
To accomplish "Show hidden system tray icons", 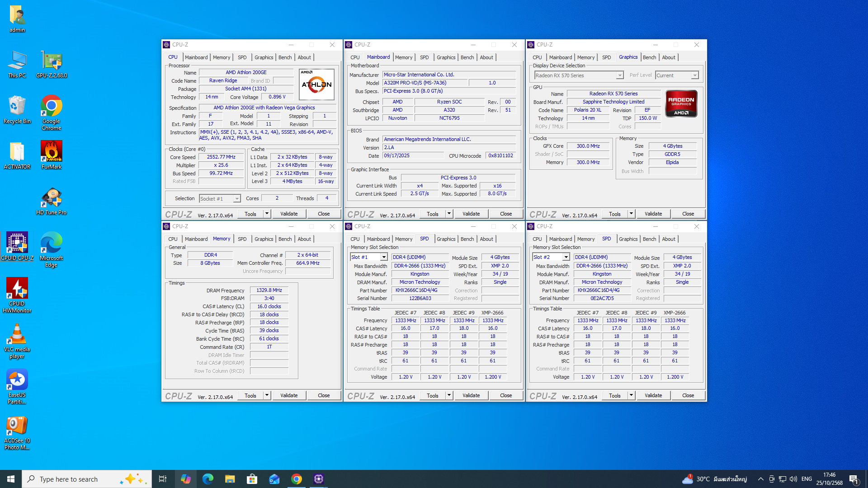I will coord(760,479).
